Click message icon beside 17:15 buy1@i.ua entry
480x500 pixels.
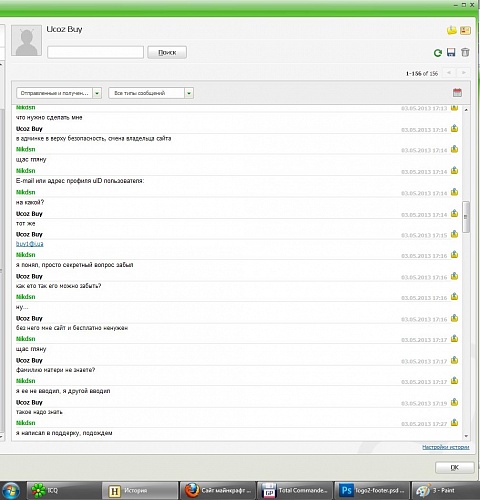[454, 234]
